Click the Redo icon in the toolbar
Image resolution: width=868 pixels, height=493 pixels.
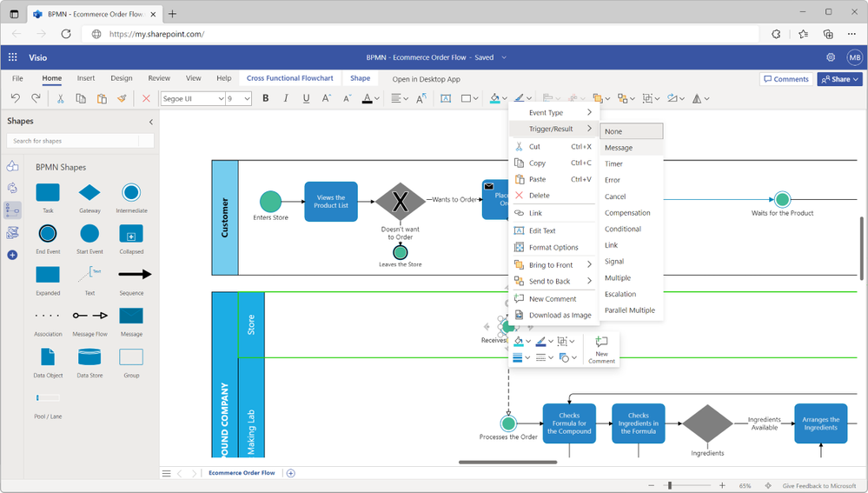click(36, 98)
